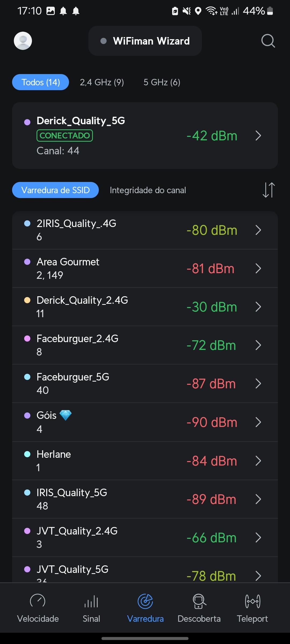This screenshot has height=644, width=290.
Task: Filter networks by 2,4 GHz (9)
Action: point(102,82)
